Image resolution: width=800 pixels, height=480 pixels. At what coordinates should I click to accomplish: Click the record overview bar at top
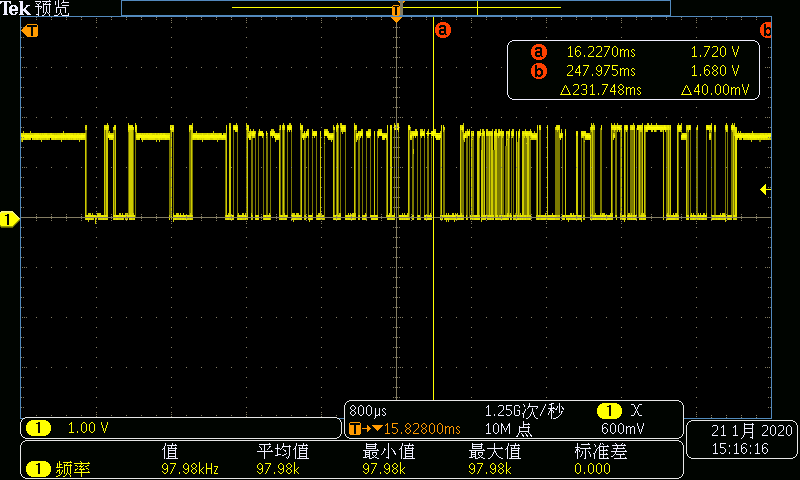[x=396, y=8]
